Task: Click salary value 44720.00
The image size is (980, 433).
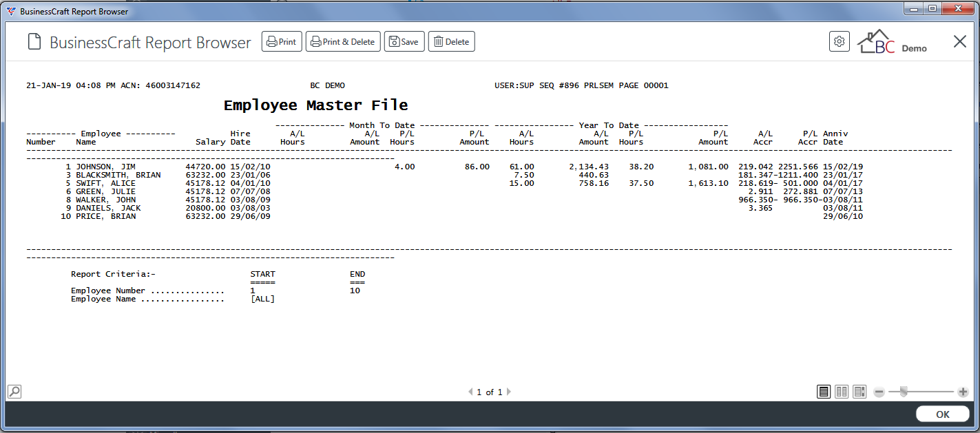Action: pos(206,167)
